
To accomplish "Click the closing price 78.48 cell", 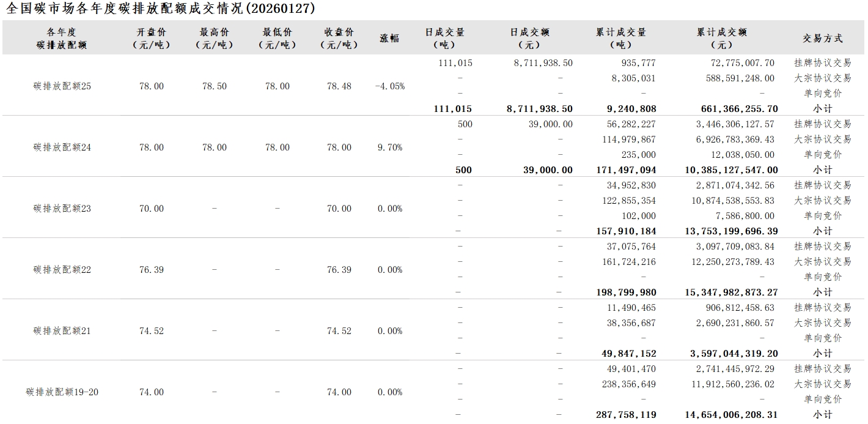I will (339, 86).
